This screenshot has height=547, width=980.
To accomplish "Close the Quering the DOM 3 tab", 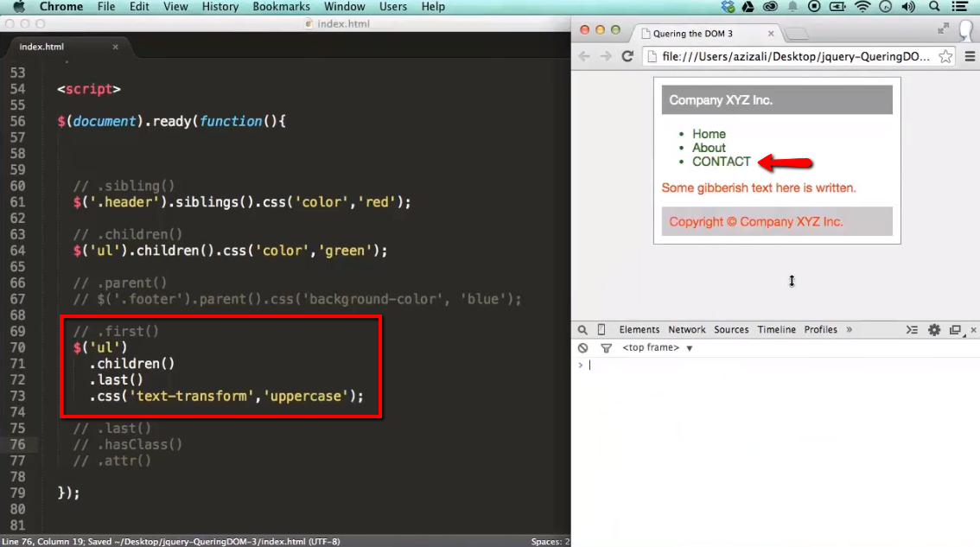I will coord(771,34).
